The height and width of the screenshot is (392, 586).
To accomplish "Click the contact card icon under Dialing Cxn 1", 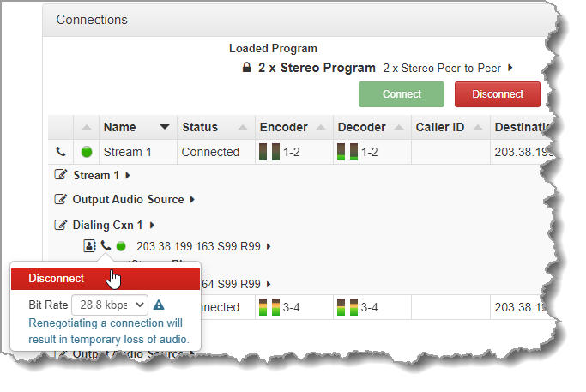I will tap(89, 246).
